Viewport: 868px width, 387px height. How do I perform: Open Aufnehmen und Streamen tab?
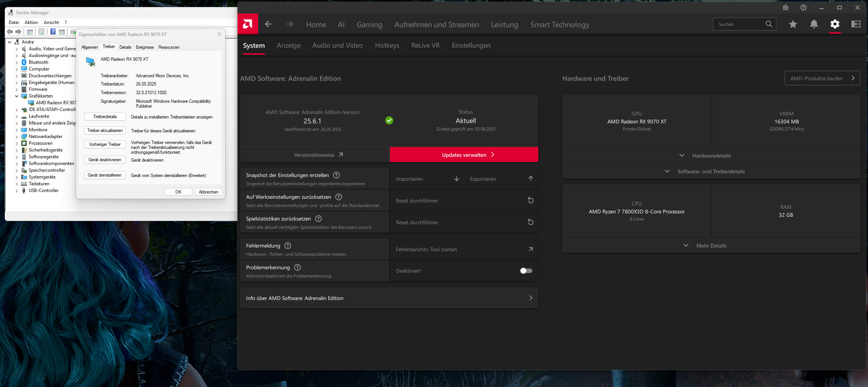point(436,24)
